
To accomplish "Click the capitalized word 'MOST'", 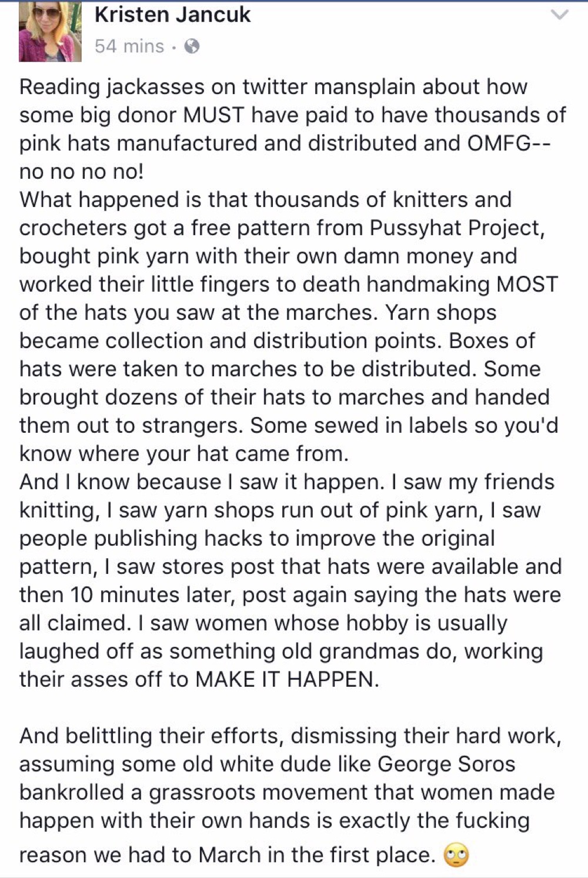I will point(527,284).
